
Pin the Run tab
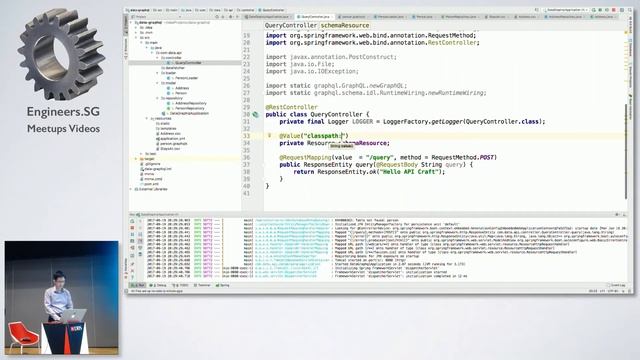pyautogui.click(x=132, y=264)
